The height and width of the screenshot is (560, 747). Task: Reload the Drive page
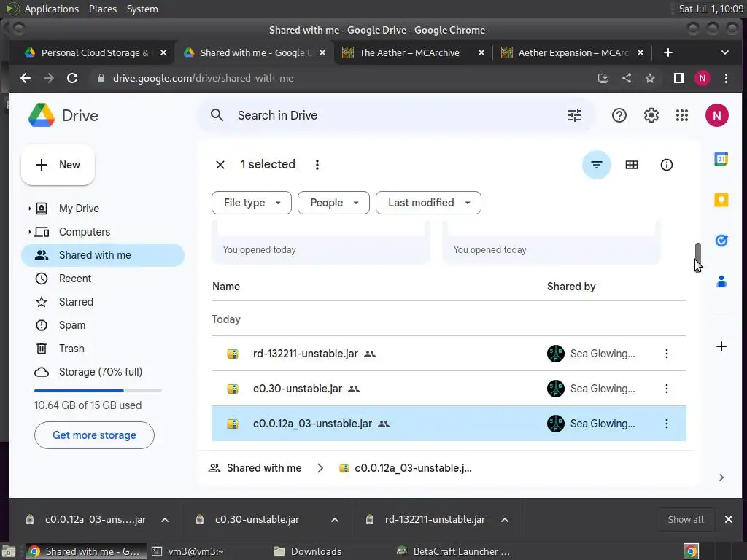coord(72,78)
